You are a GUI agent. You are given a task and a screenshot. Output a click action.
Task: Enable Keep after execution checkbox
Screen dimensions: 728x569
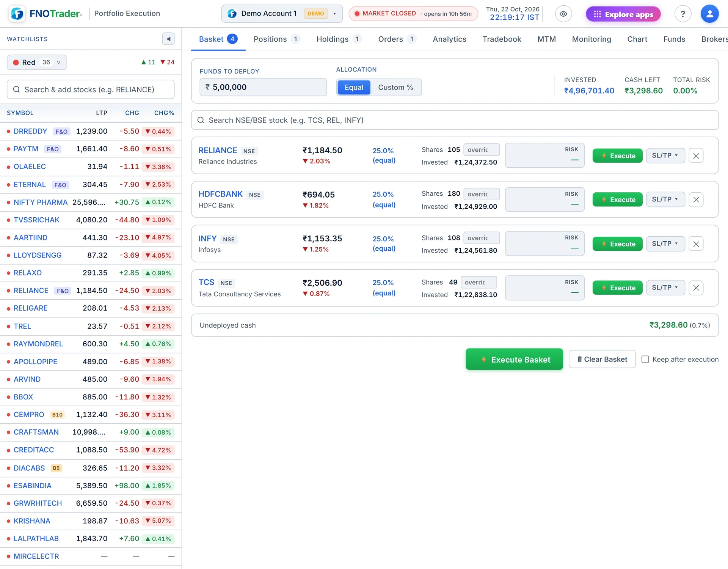click(x=645, y=359)
